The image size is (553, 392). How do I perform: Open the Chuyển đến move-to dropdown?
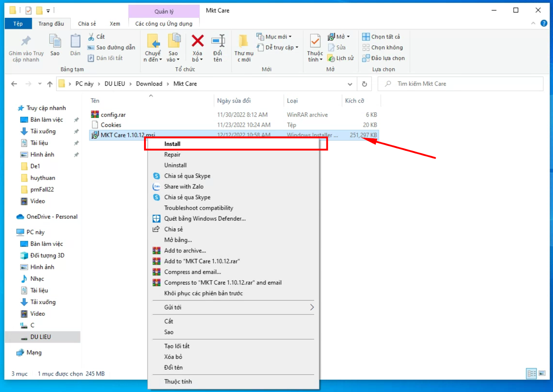[x=153, y=56]
